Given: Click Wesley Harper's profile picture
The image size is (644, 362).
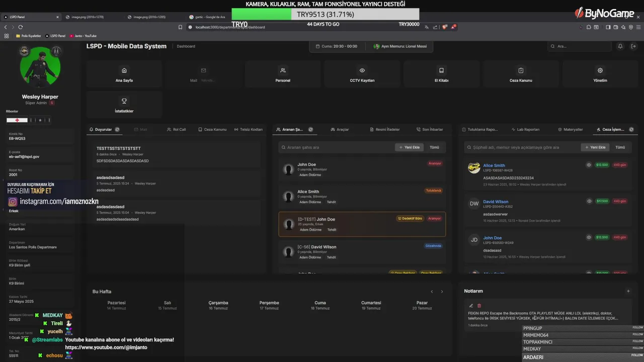Looking at the screenshot, I should 40,67.
